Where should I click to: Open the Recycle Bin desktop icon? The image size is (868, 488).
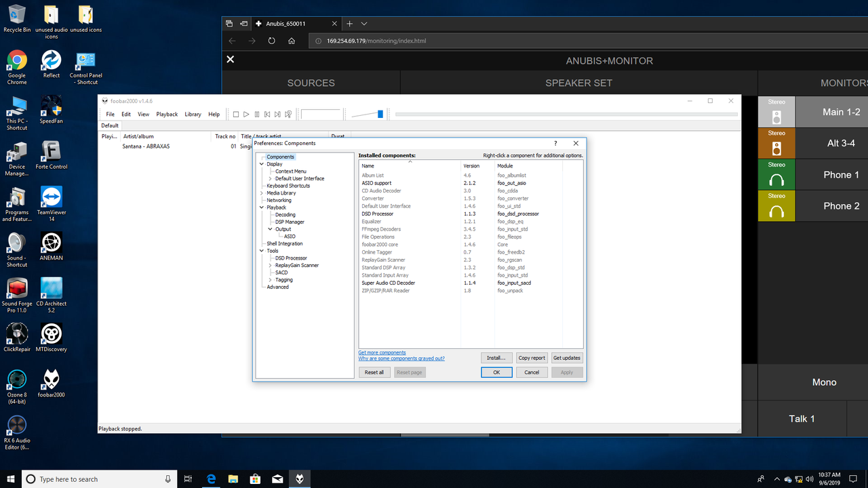click(17, 19)
